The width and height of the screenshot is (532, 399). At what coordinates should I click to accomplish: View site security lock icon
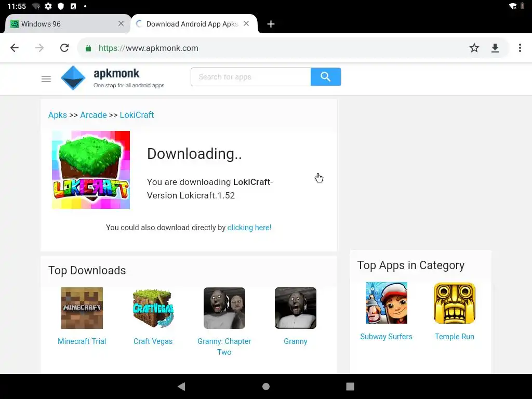[88, 48]
